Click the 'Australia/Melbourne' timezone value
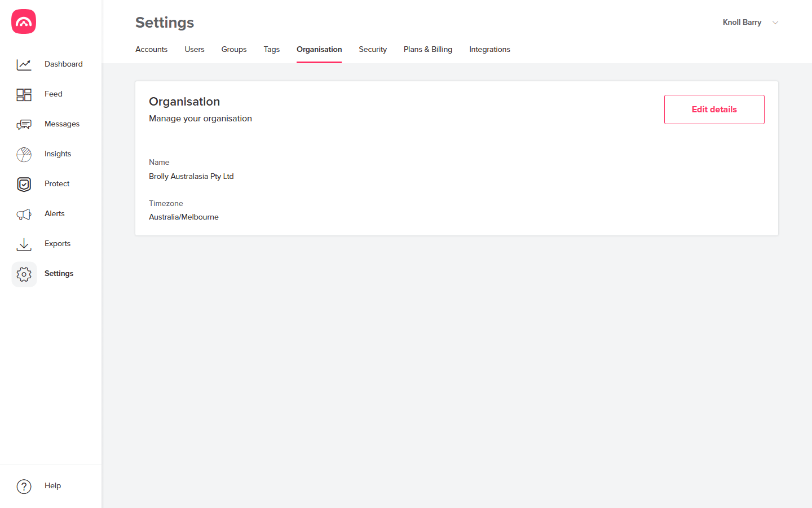The image size is (812, 508). pos(184,217)
